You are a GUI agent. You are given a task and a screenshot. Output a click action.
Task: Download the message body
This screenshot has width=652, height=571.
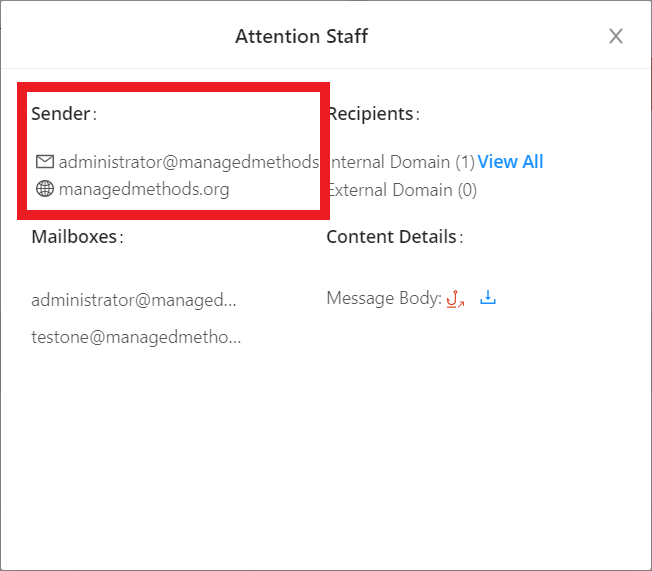point(488,298)
